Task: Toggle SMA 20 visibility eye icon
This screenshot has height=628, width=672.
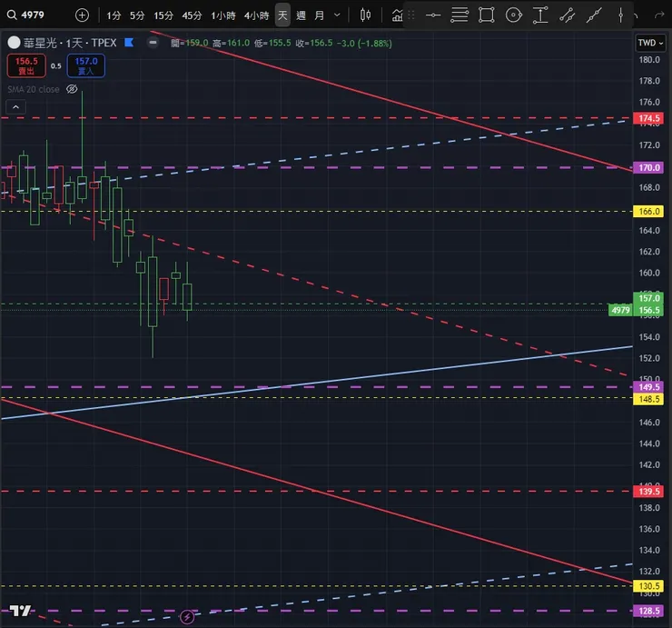Action: (72, 89)
